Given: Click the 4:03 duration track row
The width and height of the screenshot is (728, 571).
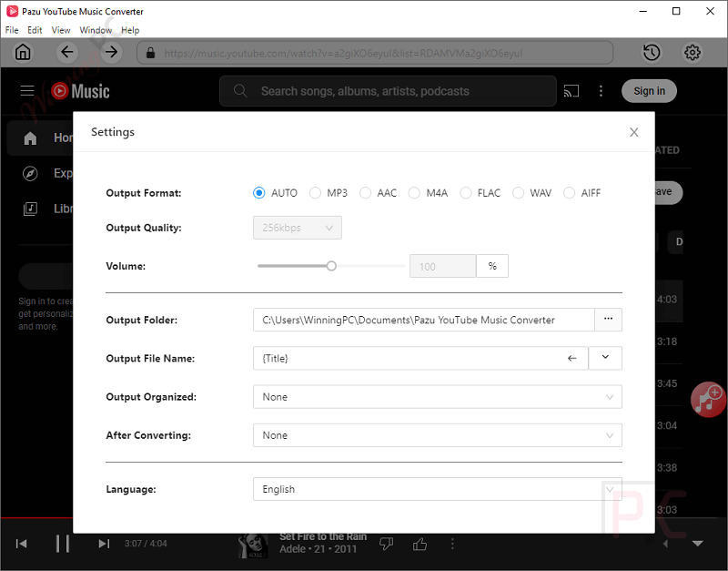Looking at the screenshot, I should click(669, 300).
